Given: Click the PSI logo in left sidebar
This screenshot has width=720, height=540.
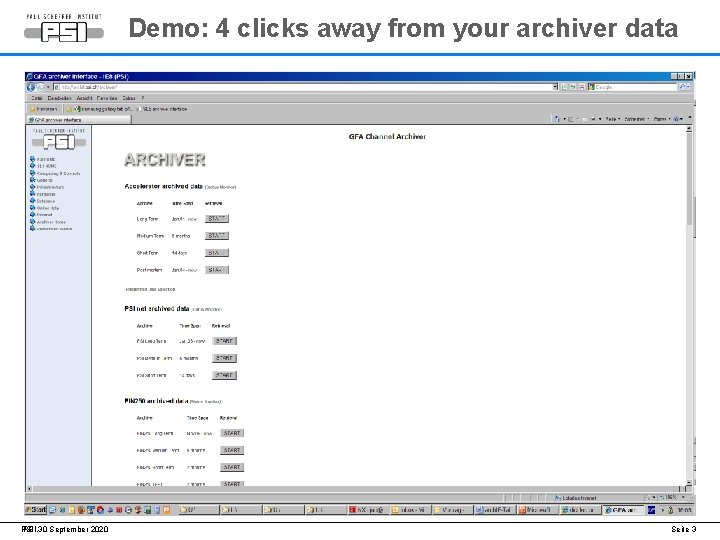Looking at the screenshot, I should point(59,140).
